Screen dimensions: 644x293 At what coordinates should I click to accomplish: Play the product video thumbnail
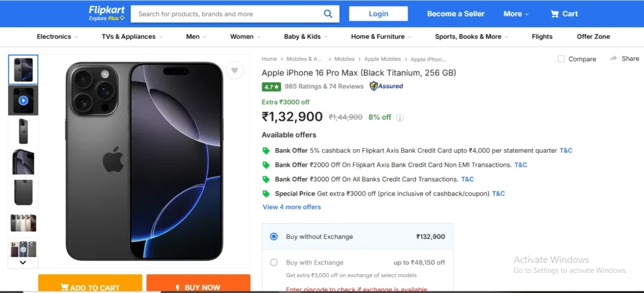[23, 101]
